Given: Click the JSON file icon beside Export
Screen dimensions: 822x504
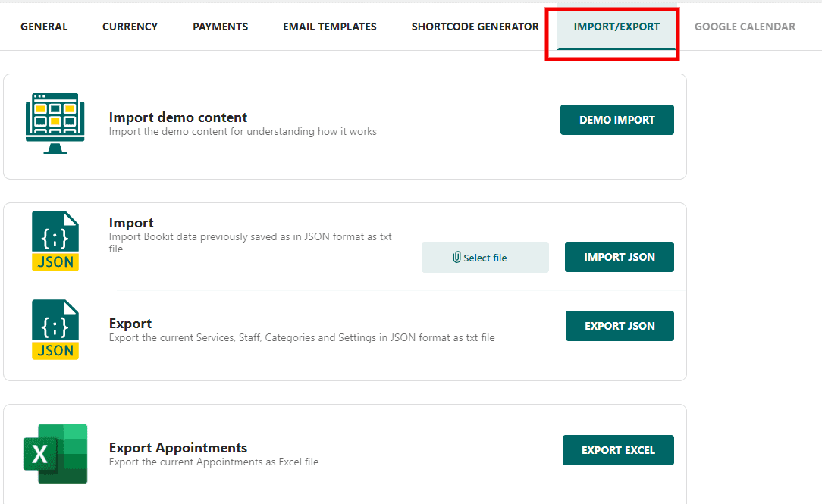Looking at the screenshot, I should coord(55,330).
